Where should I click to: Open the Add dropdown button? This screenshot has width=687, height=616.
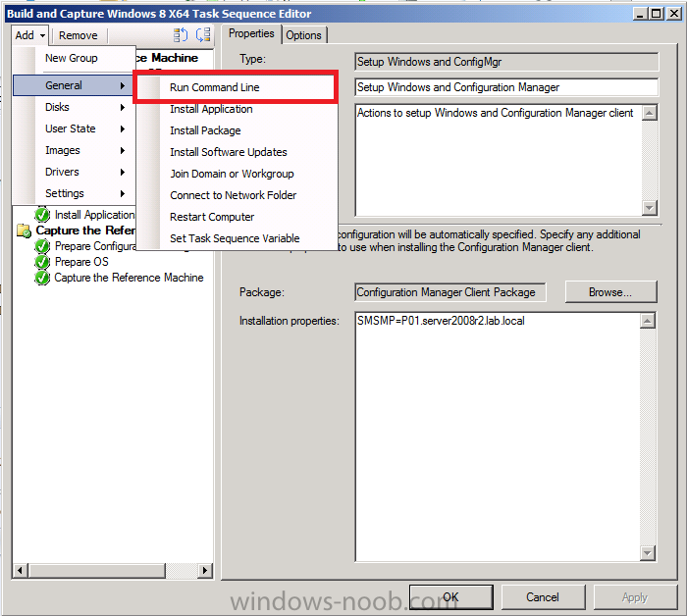tap(29, 35)
